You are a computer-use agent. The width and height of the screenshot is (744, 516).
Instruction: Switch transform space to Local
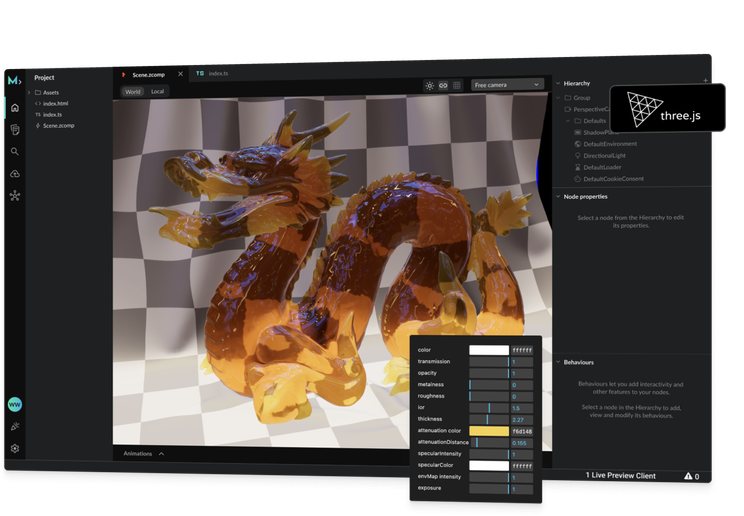(158, 91)
